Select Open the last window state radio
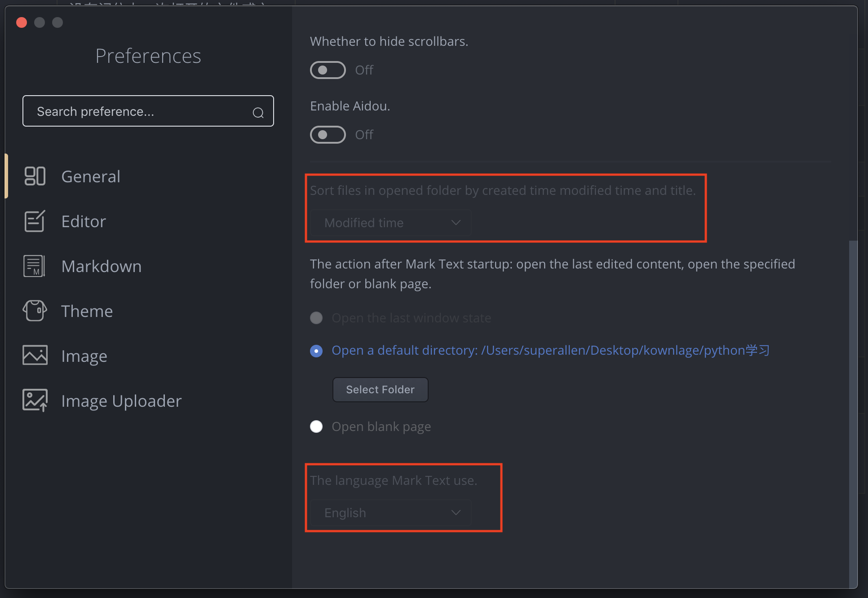The width and height of the screenshot is (868, 598). [316, 318]
